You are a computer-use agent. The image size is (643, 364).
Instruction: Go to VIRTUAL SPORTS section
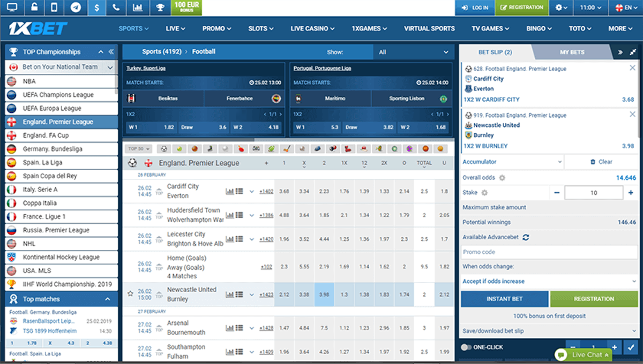429,28
